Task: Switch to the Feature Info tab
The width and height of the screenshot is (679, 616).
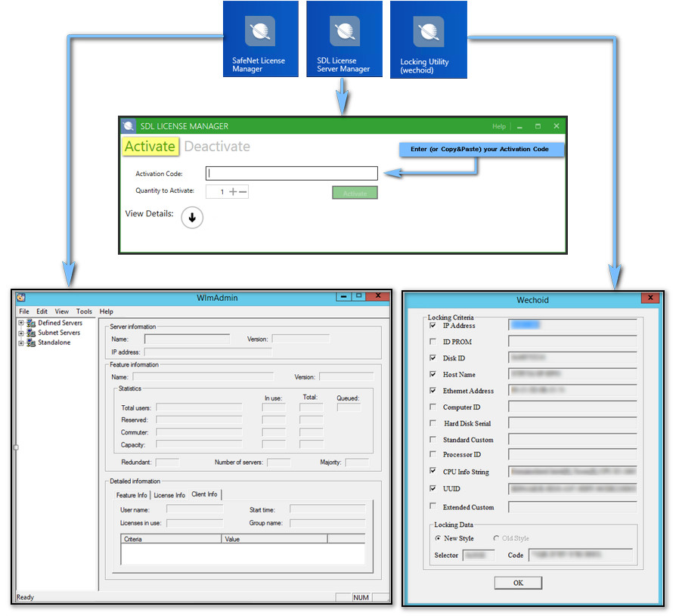Action: click(x=132, y=495)
